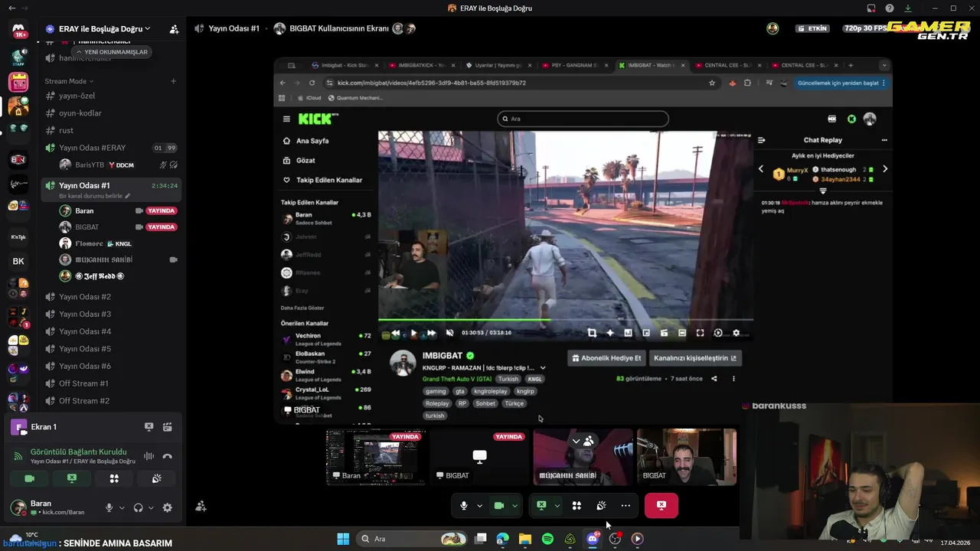This screenshot has height=551, width=980.
Task: Open soundboard in the call control bar
Action: (x=601, y=505)
